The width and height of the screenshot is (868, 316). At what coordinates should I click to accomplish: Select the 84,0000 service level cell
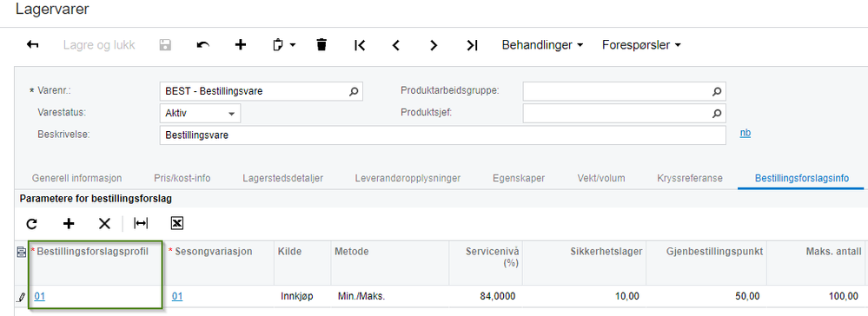pos(486,297)
